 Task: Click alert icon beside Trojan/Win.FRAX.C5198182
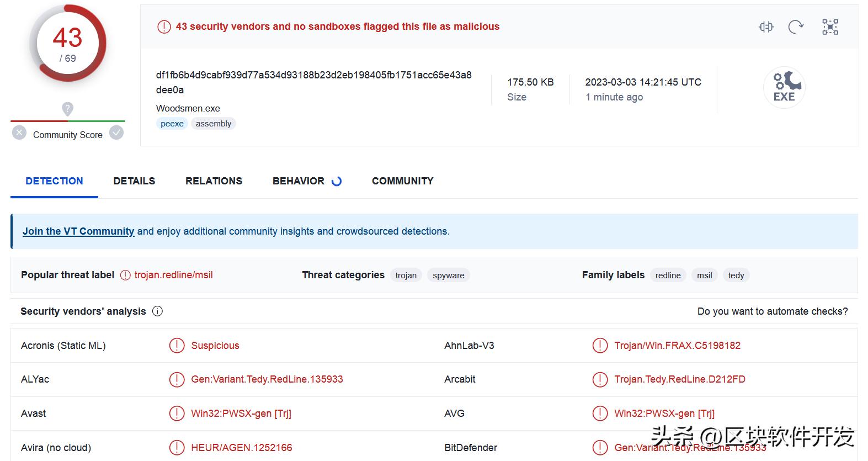click(600, 346)
